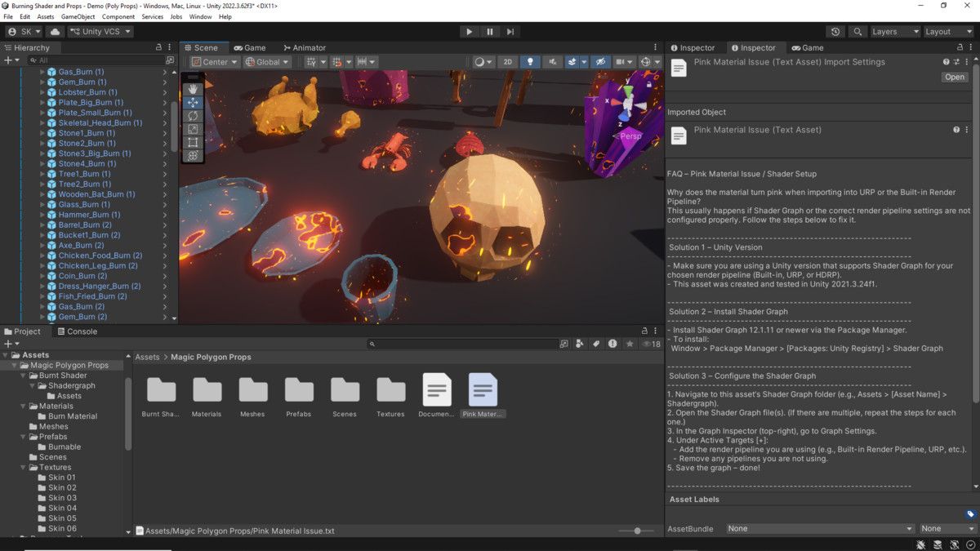Open the Window menu

200,16
